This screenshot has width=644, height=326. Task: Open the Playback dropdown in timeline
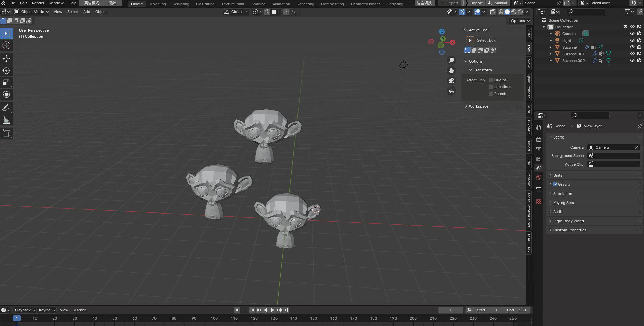(x=25, y=310)
